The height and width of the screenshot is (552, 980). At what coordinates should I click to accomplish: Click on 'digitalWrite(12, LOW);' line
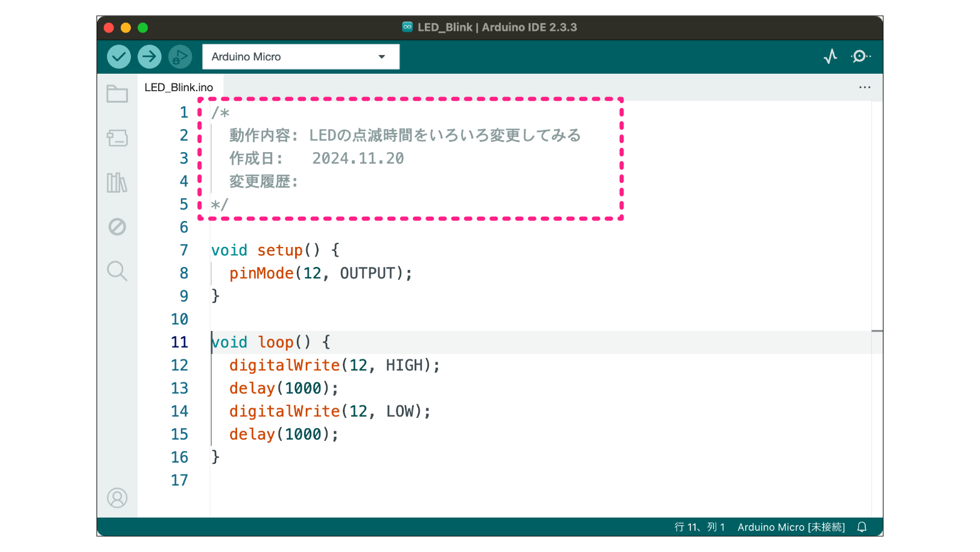pos(330,411)
